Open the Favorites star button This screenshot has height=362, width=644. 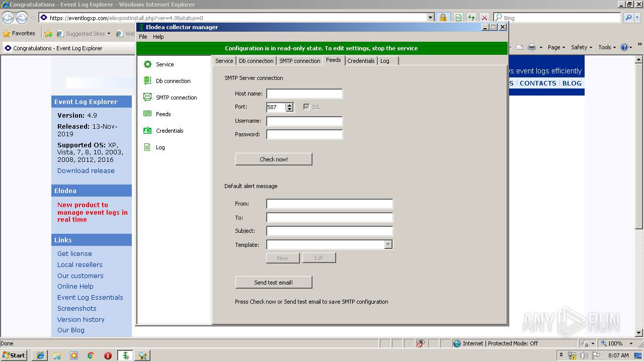pyautogui.click(x=19, y=34)
